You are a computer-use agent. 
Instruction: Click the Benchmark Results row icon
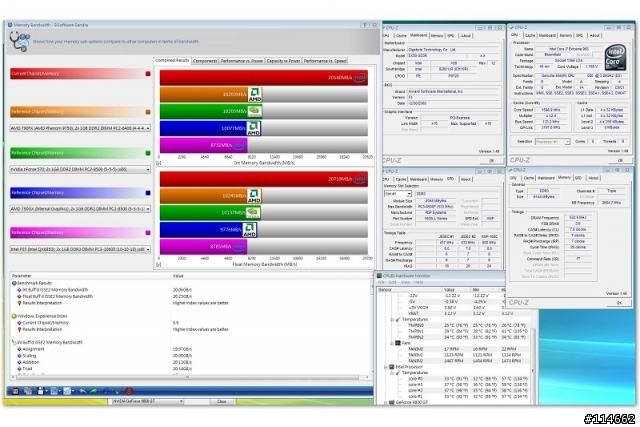14,283
